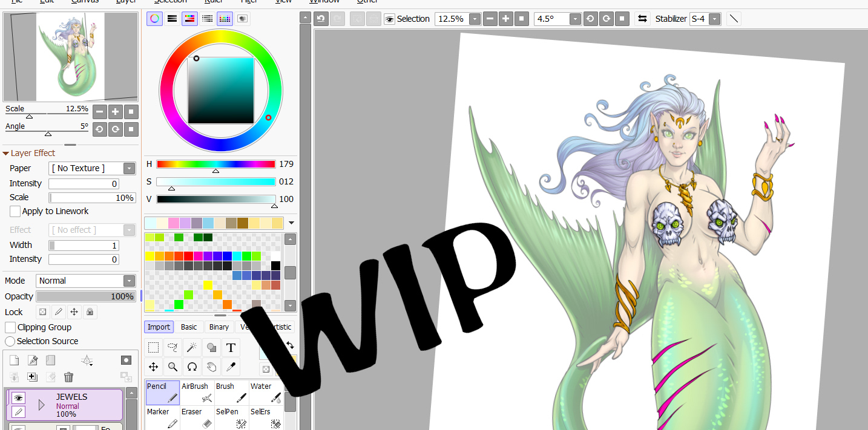Check the Clipping Group box

[x=10, y=327]
